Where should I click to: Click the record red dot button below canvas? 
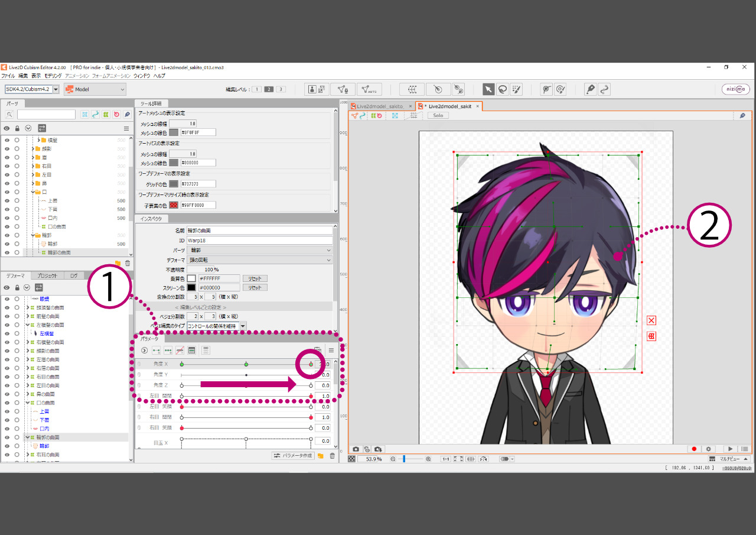pyautogui.click(x=695, y=449)
